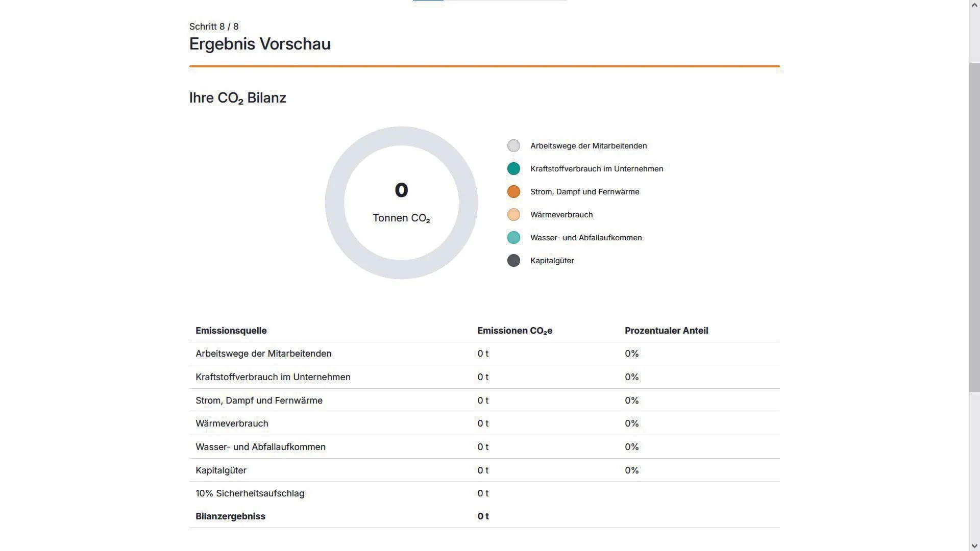The width and height of the screenshot is (980, 551).
Task: Click the 10% Sicherheitsaufschlag row
Action: pos(250,493)
